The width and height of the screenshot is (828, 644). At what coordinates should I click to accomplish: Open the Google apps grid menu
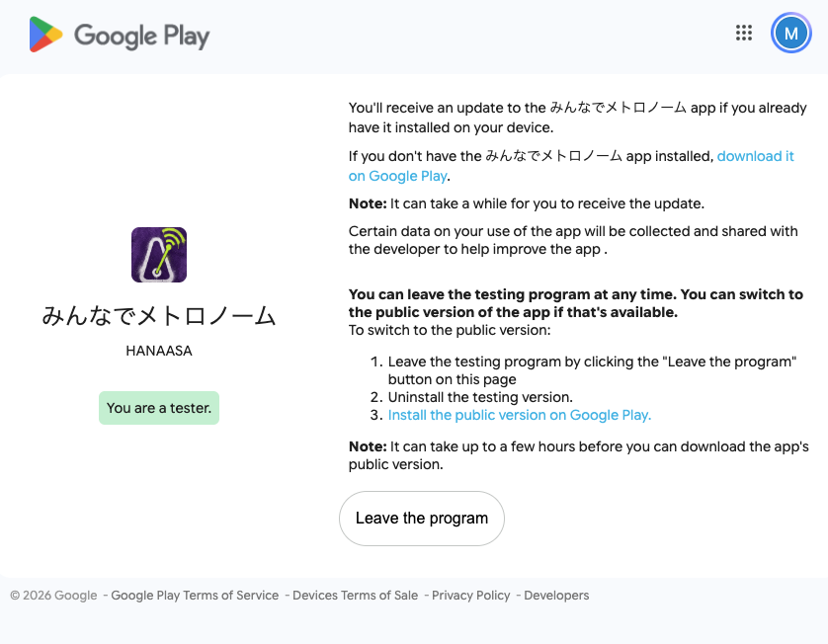coord(743,33)
